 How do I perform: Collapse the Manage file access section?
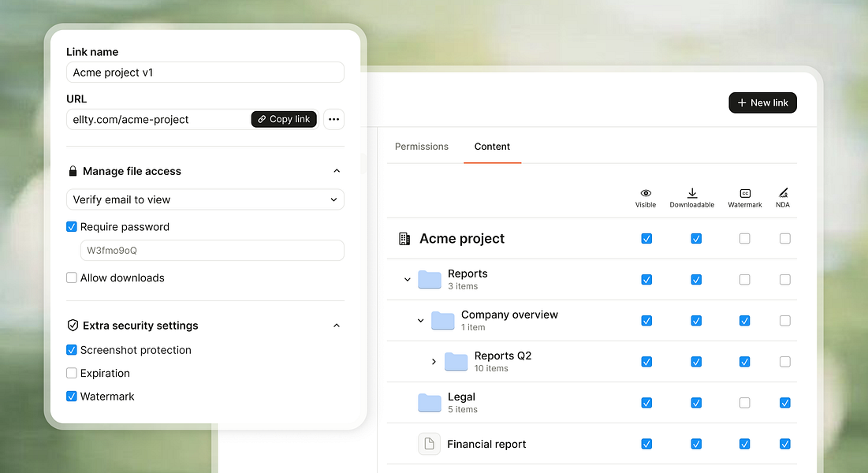click(x=337, y=170)
